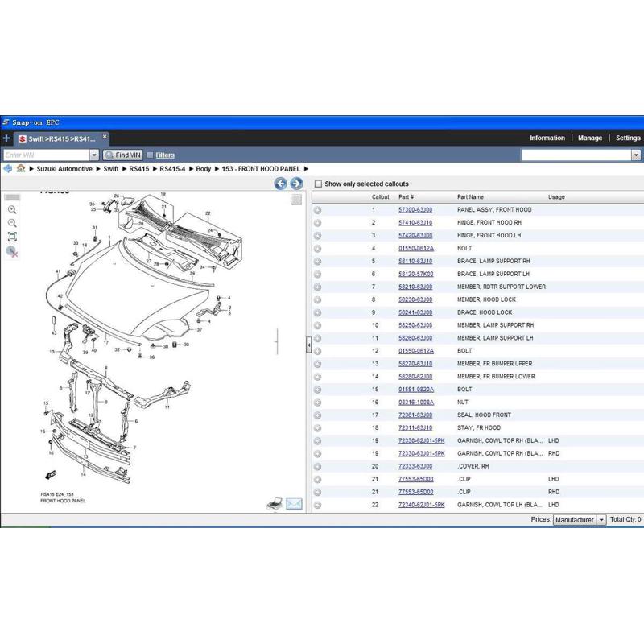
Task: Go to the Home icon in breadcrumb
Action: tap(21, 168)
